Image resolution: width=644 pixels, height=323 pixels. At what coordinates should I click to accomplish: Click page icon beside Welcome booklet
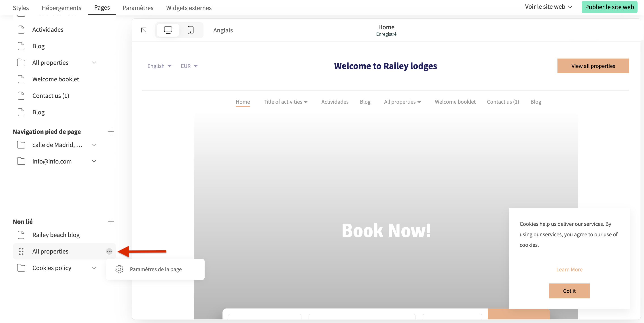21,79
